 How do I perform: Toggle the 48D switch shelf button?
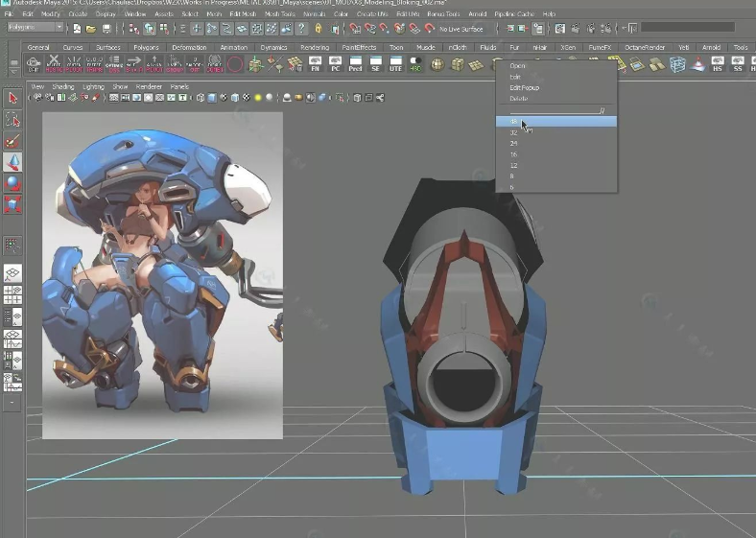(x=414, y=64)
